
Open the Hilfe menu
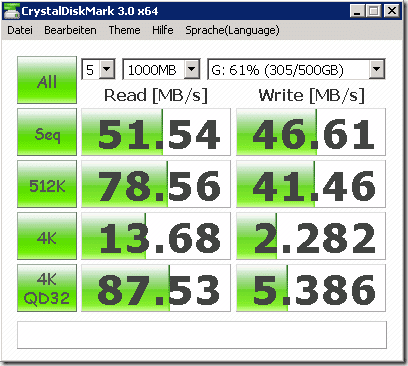tap(163, 30)
